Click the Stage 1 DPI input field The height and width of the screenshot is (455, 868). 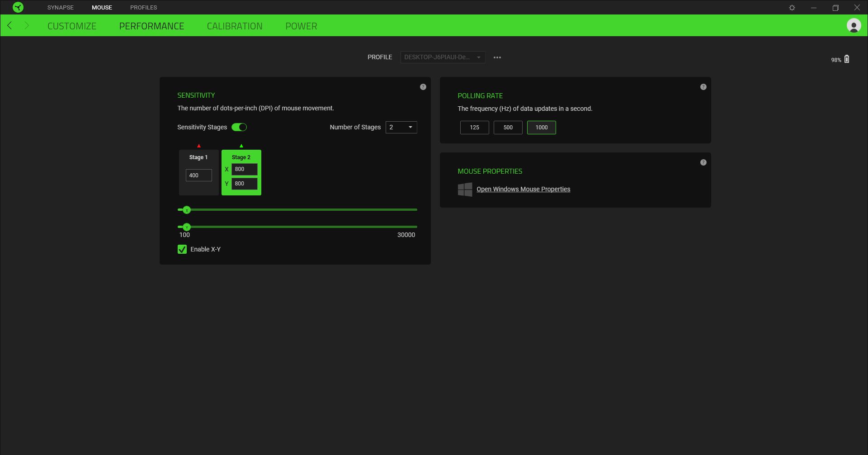pos(198,175)
